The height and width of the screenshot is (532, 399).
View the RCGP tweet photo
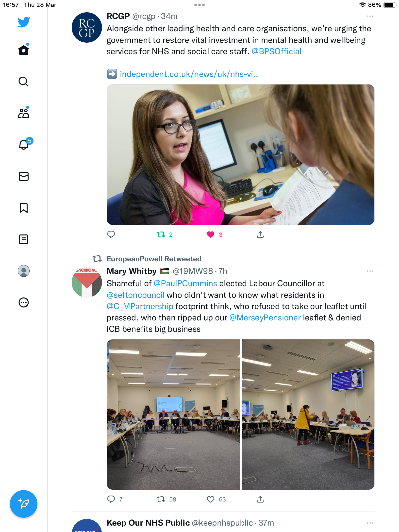[241, 155]
